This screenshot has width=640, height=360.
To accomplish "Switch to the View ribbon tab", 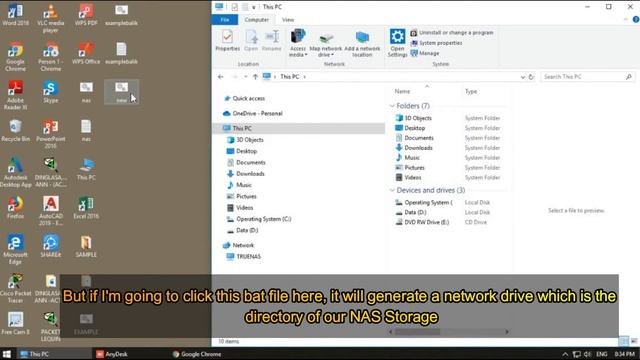I will tap(288, 20).
